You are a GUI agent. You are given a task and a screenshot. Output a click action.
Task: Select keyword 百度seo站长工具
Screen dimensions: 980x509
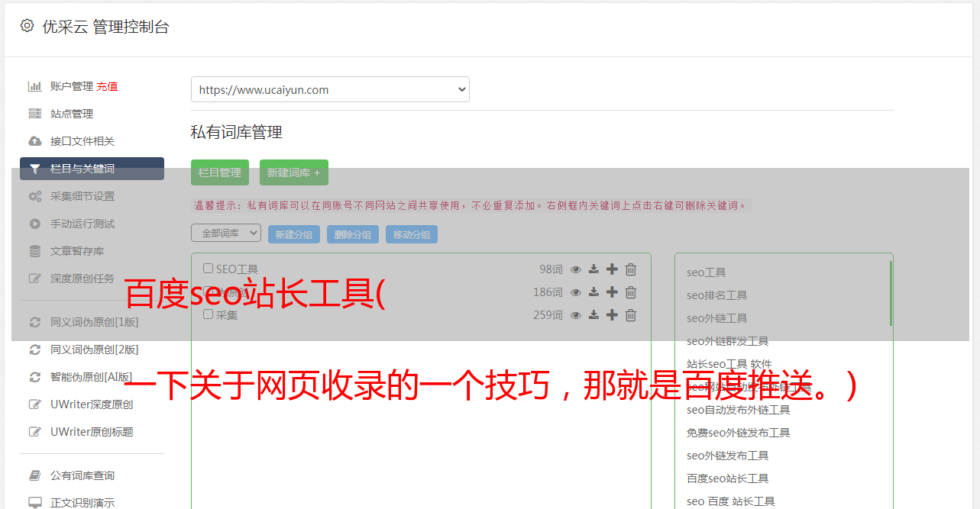coord(728,478)
